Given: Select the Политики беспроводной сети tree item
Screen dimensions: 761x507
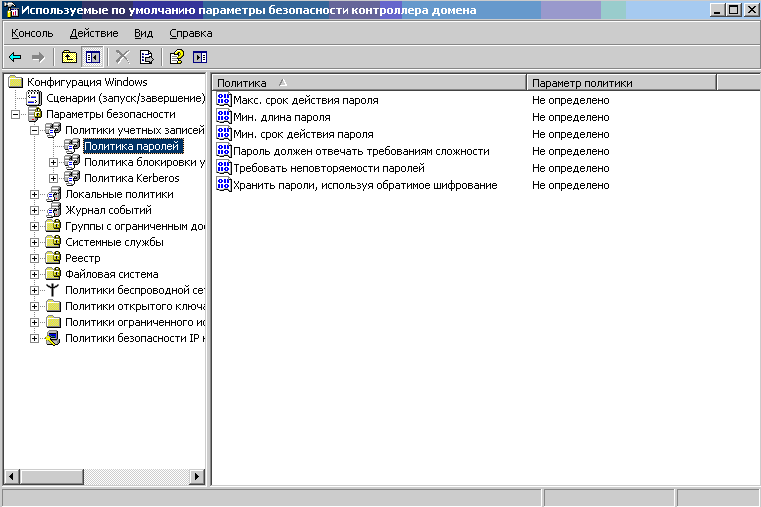Looking at the screenshot, I should point(134,290).
